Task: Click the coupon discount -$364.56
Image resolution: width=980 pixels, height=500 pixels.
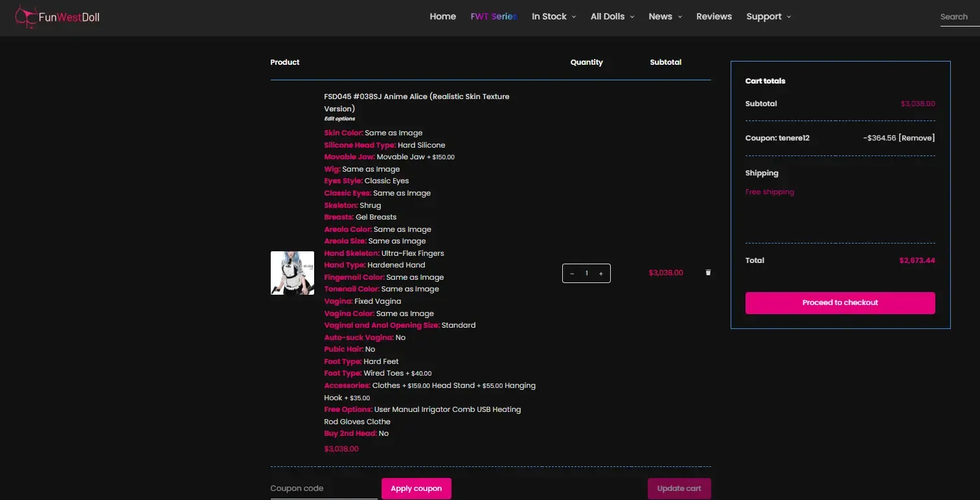Action: pos(880,138)
